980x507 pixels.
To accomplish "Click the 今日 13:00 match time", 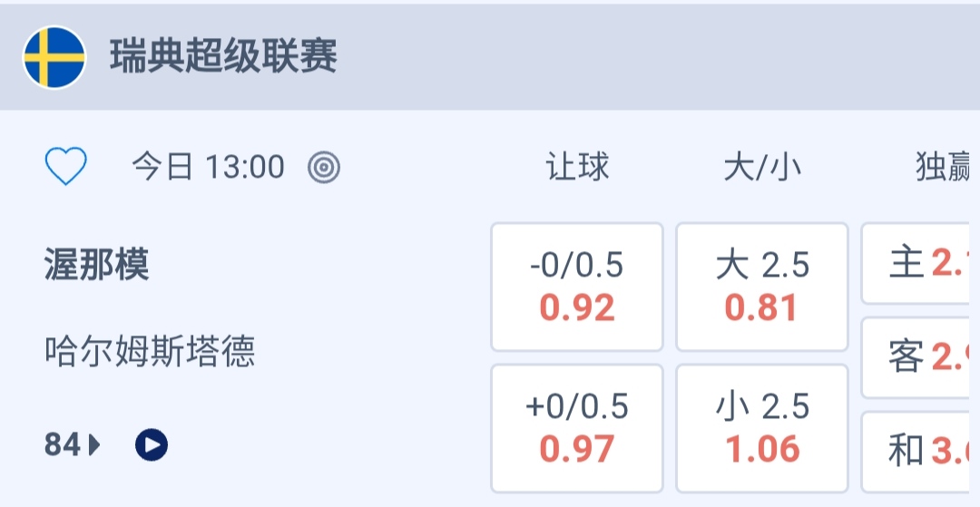I will pos(208,167).
